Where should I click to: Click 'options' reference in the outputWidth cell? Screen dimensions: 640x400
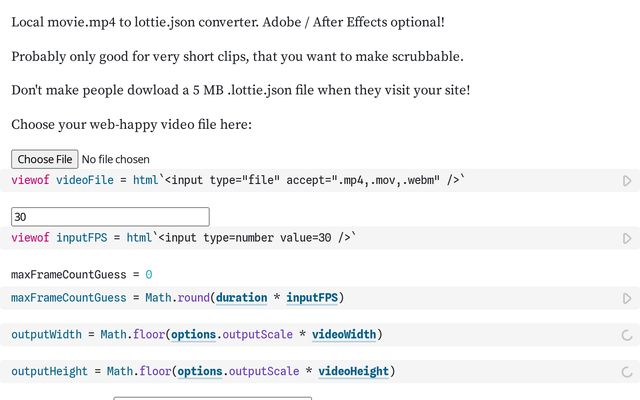199,334
